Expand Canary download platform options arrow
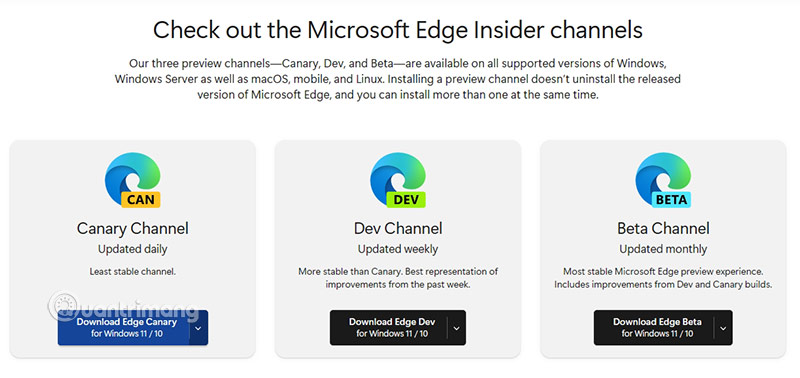 [x=198, y=328]
